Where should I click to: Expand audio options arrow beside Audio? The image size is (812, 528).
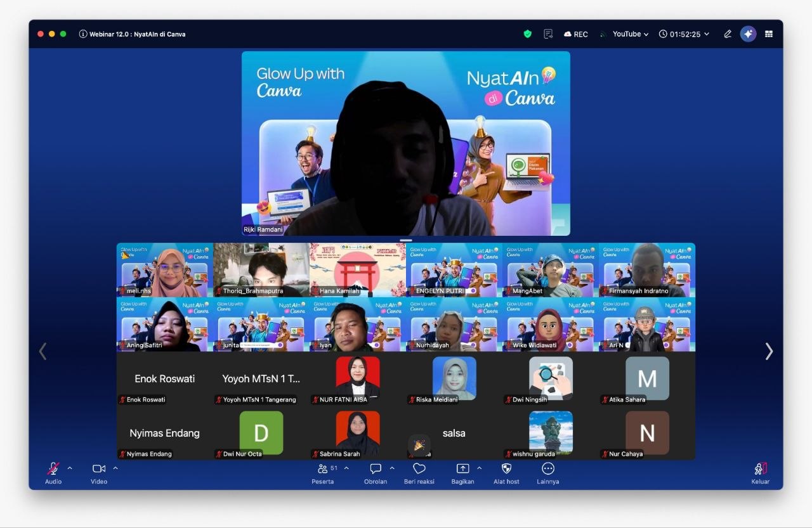coord(70,468)
